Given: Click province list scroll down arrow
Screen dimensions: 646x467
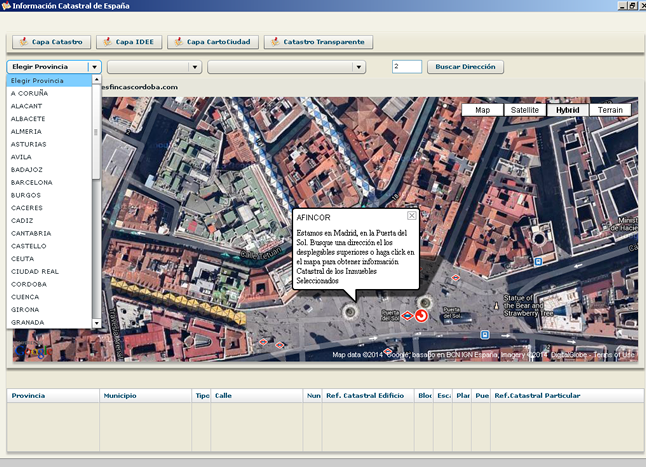Looking at the screenshot, I should (96, 323).
